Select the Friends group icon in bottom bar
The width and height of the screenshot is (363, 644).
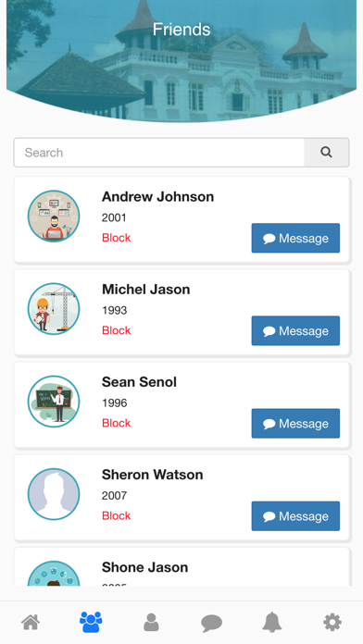pyautogui.click(x=91, y=622)
